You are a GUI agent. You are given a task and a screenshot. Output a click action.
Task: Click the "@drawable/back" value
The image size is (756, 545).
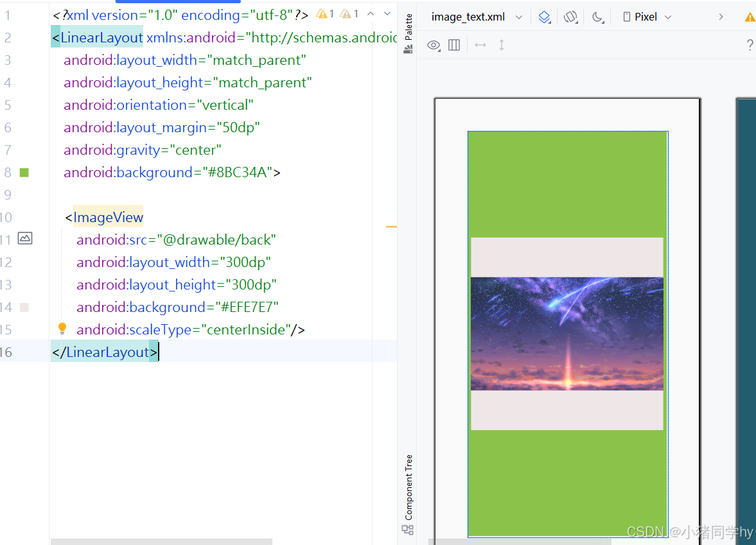pyautogui.click(x=216, y=240)
